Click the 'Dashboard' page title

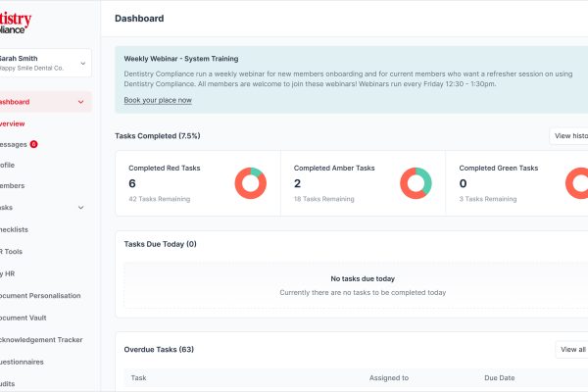click(x=139, y=19)
